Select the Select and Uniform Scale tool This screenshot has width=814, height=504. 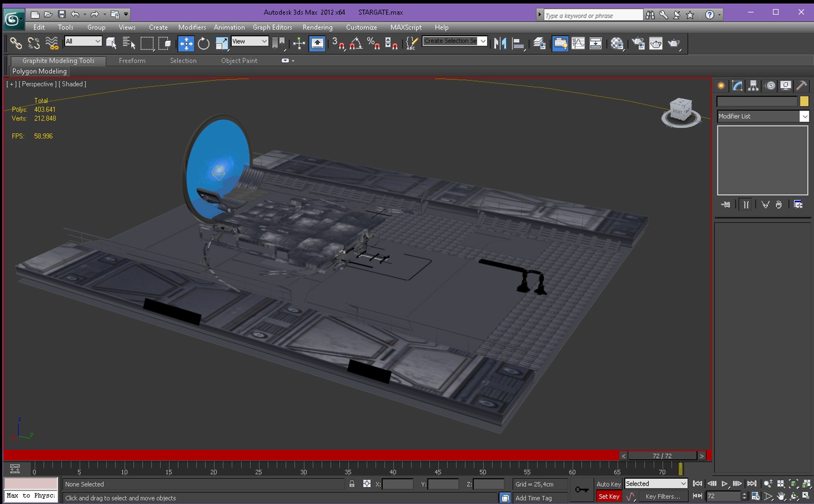click(x=222, y=43)
